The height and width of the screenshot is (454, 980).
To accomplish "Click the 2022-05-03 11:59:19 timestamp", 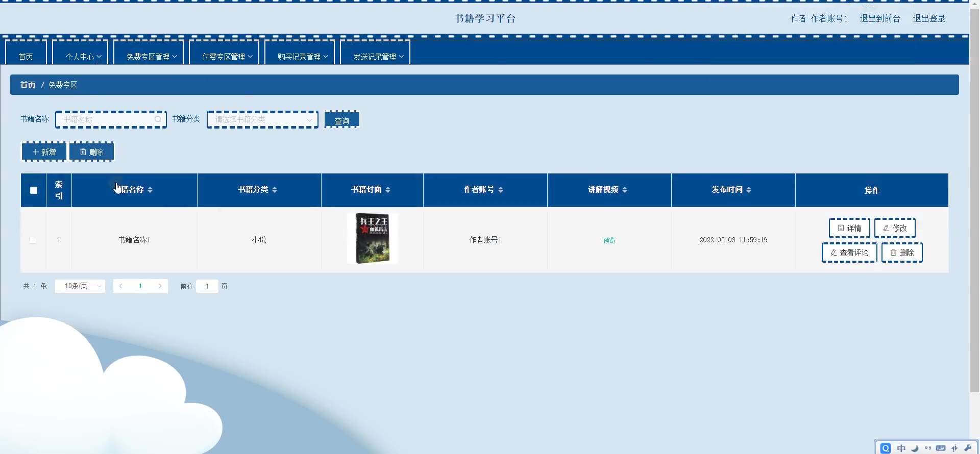I will pyautogui.click(x=733, y=240).
